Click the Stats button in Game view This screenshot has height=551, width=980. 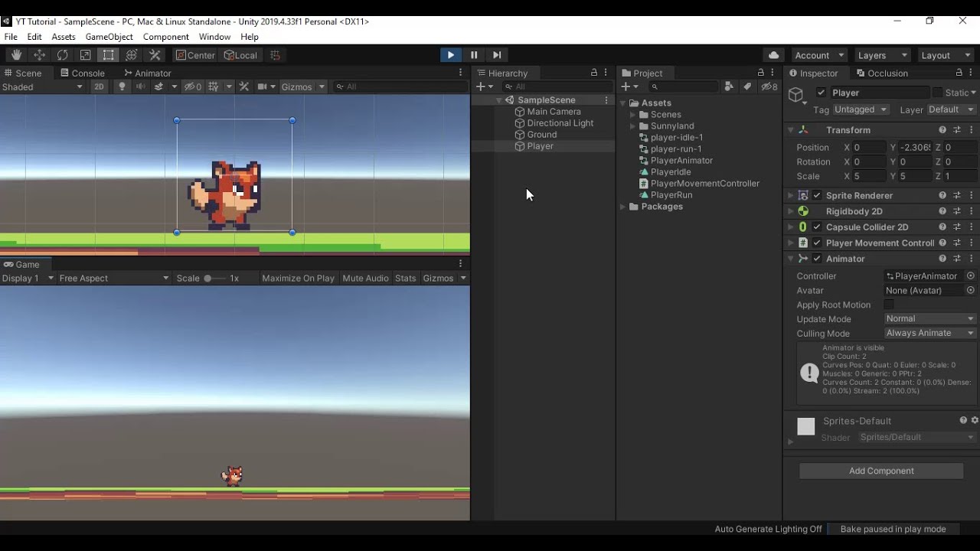click(406, 279)
